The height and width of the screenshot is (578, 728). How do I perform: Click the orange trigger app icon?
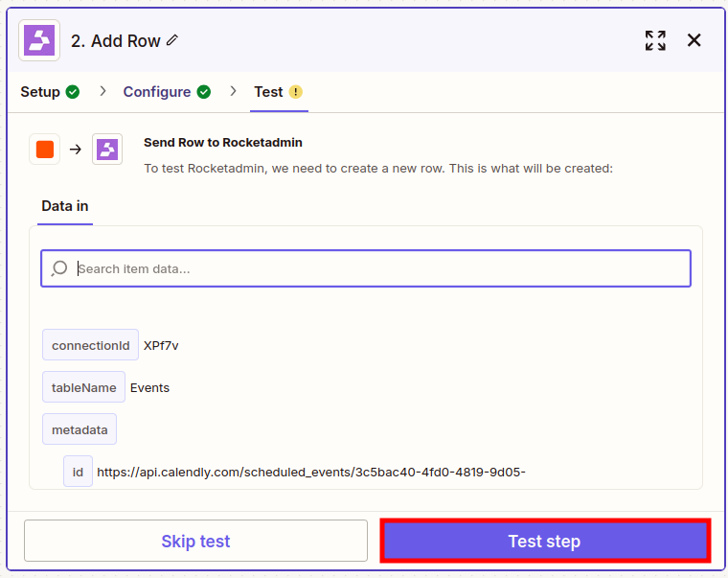point(45,150)
